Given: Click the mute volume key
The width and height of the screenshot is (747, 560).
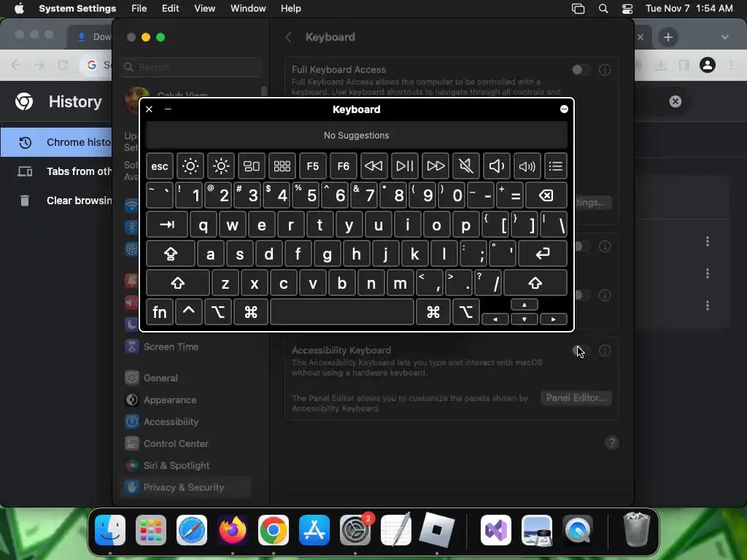Looking at the screenshot, I should click(x=466, y=166).
